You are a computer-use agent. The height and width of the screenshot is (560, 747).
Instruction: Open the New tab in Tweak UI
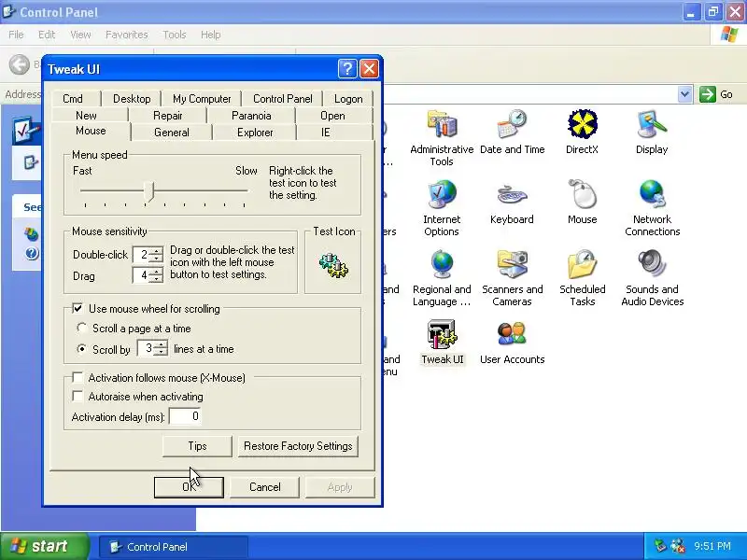point(86,115)
